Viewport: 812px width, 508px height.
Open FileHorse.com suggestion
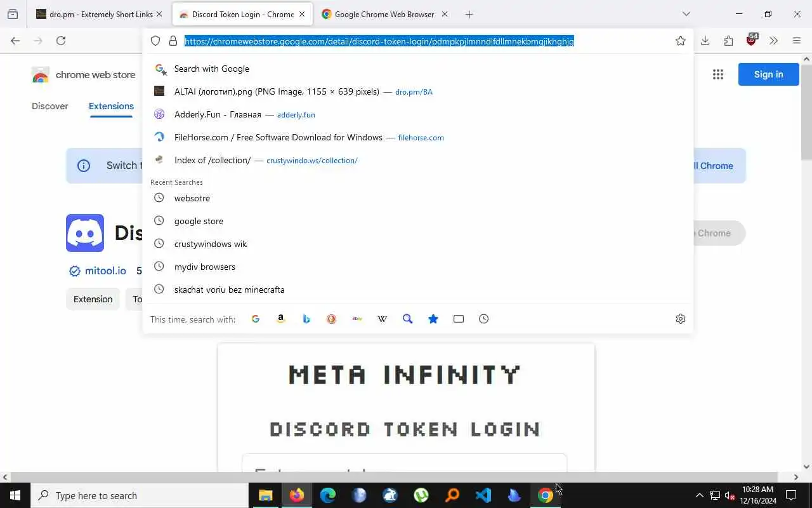(419, 137)
